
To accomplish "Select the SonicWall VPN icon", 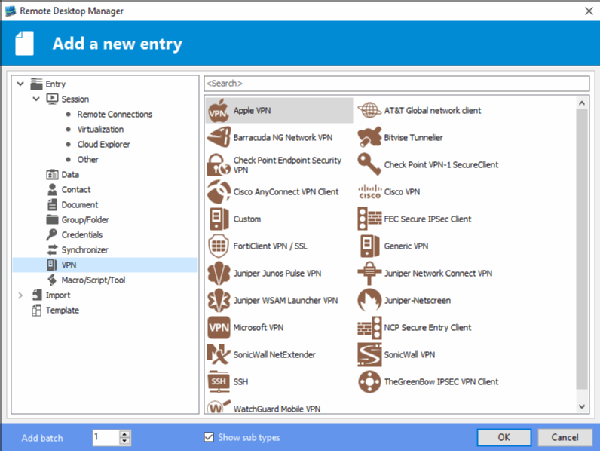I will 369,355.
